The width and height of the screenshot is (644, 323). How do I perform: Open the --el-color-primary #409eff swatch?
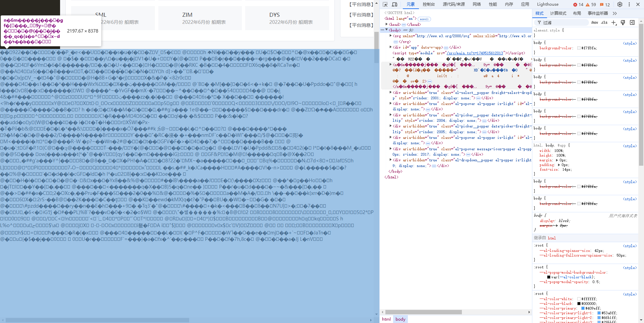(583, 308)
